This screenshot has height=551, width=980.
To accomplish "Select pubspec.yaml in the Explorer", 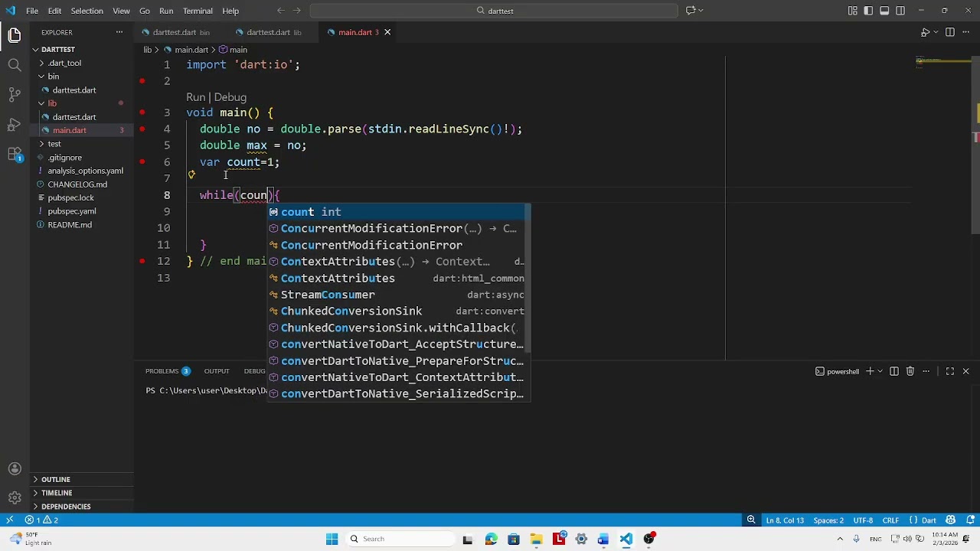I will point(72,211).
